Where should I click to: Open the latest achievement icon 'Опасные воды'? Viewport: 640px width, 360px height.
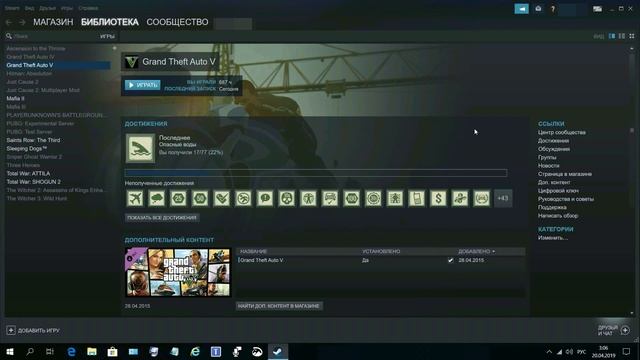[x=140, y=148]
